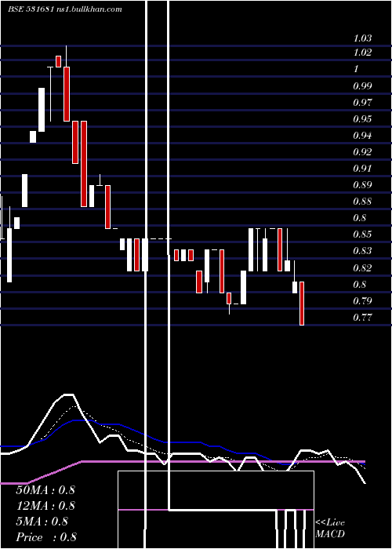Click the 0.85 price axis label
Image resolution: width=392 pixels, height=549 pixels.
362,235
